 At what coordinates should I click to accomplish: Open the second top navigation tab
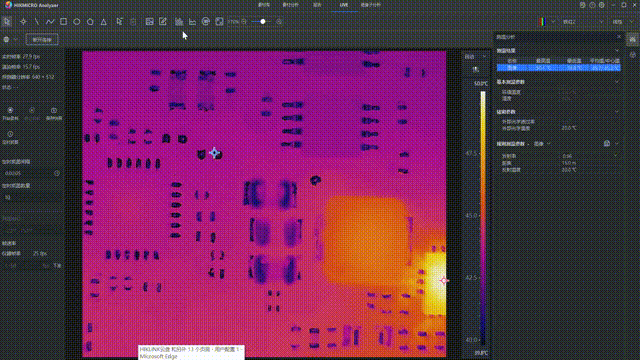coord(290,5)
